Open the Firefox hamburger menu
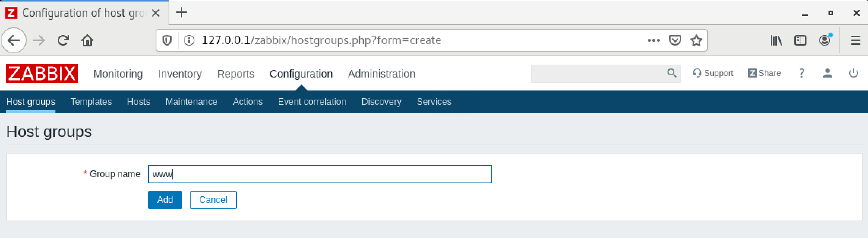Viewport: 868px width, 238px height. (855, 40)
